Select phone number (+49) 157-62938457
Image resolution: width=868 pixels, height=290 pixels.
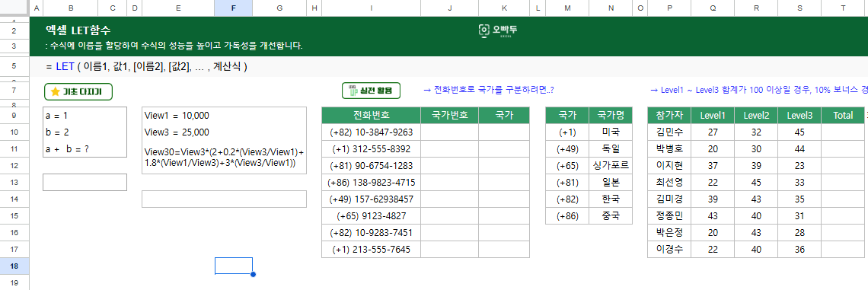[x=371, y=199]
